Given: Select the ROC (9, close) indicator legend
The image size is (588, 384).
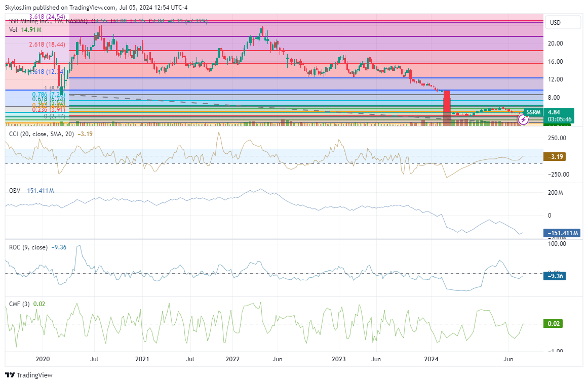Looking at the screenshot, I should coord(28,247).
